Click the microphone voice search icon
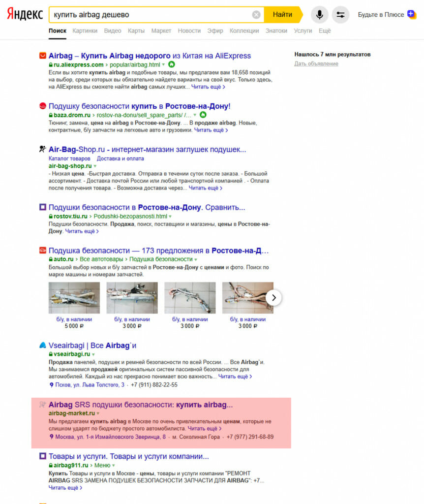The width and height of the screenshot is (424, 504). 319,14
